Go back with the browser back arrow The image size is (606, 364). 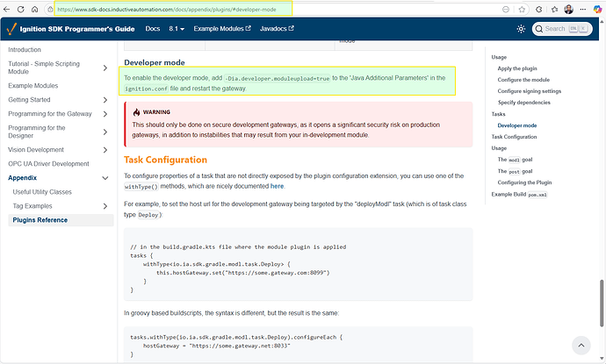6,10
